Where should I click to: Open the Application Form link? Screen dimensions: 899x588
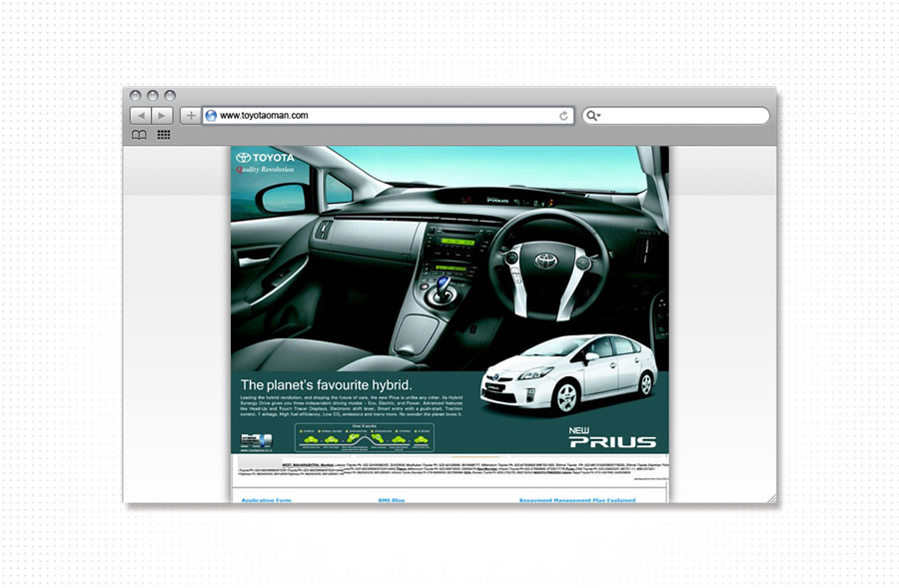(266, 500)
